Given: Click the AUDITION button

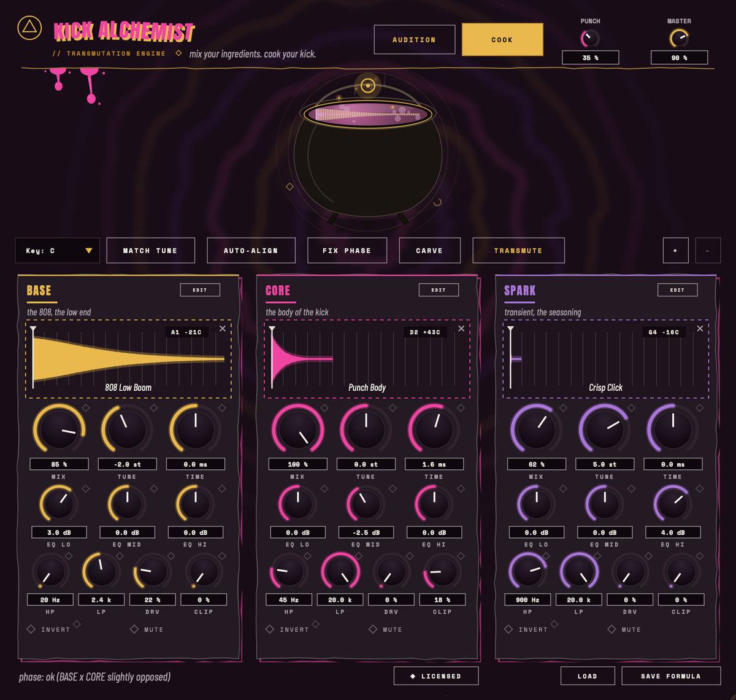Looking at the screenshot, I should click(415, 40).
